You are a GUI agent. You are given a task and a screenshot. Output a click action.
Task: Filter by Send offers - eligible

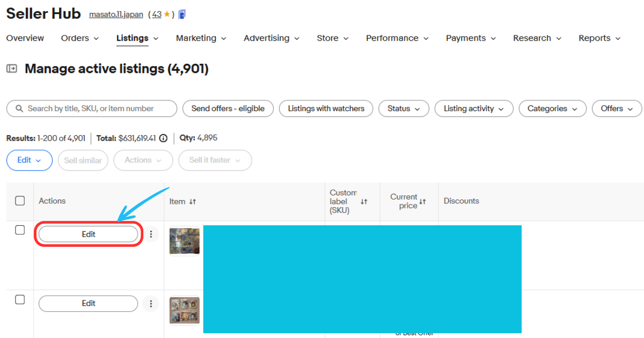(x=228, y=108)
